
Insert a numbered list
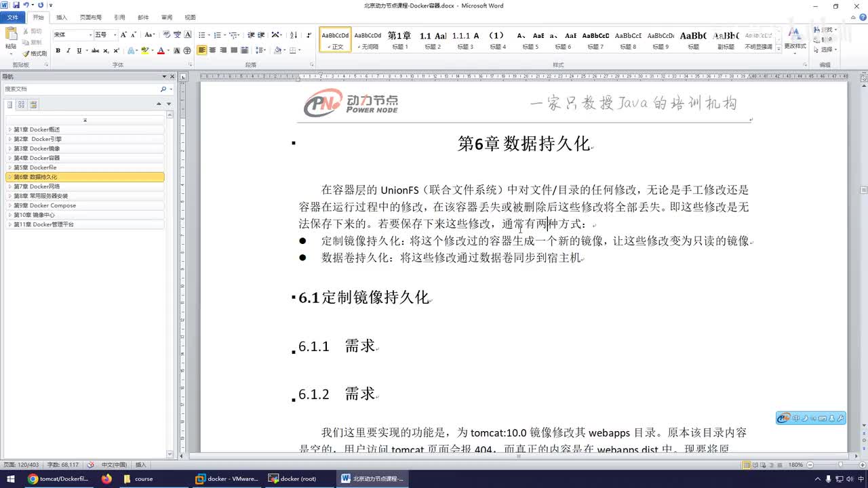coord(218,35)
